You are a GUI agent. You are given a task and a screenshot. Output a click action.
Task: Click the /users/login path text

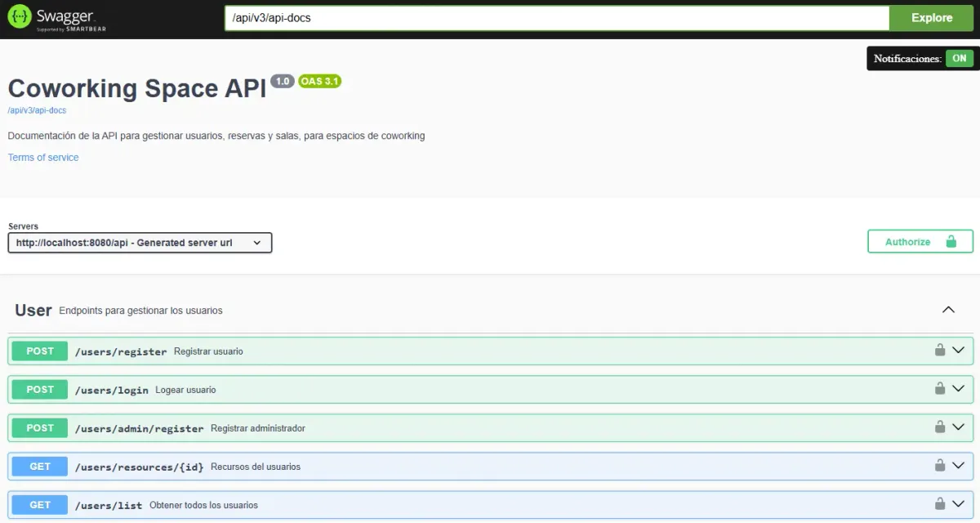coord(112,390)
